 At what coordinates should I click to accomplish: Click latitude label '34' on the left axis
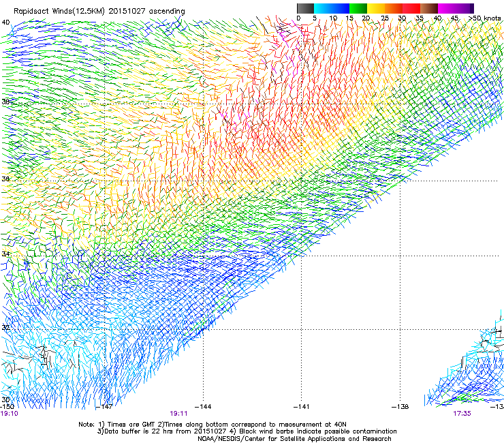point(5,254)
